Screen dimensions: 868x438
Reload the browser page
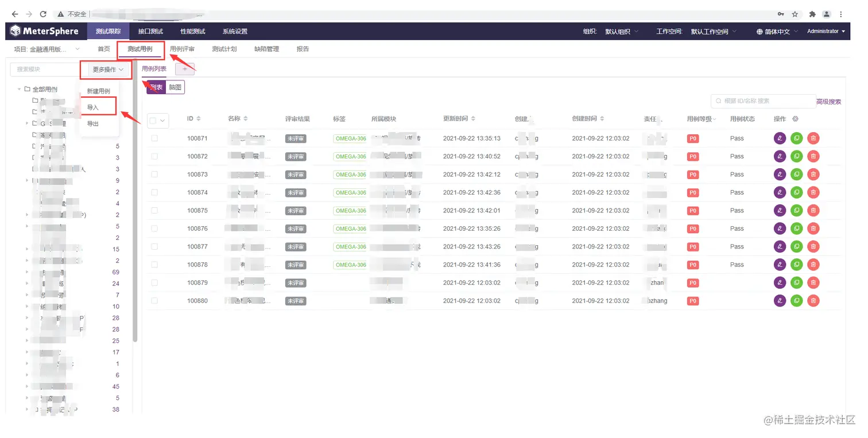coord(43,14)
